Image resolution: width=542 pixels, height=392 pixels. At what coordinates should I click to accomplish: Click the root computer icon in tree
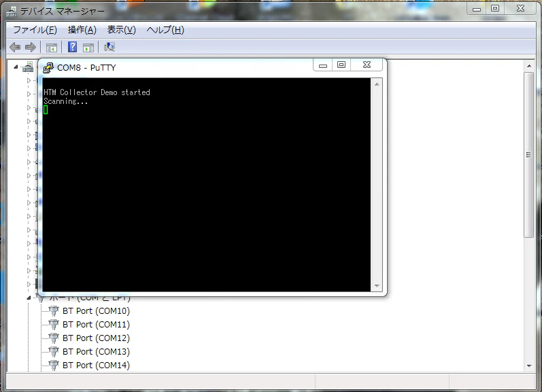point(28,67)
